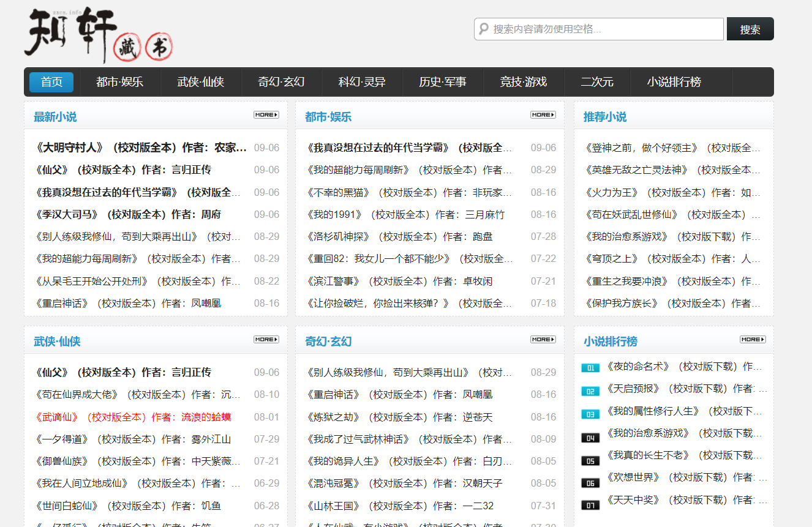Open the 历史·军事 nav menu item

pyautogui.click(x=443, y=82)
